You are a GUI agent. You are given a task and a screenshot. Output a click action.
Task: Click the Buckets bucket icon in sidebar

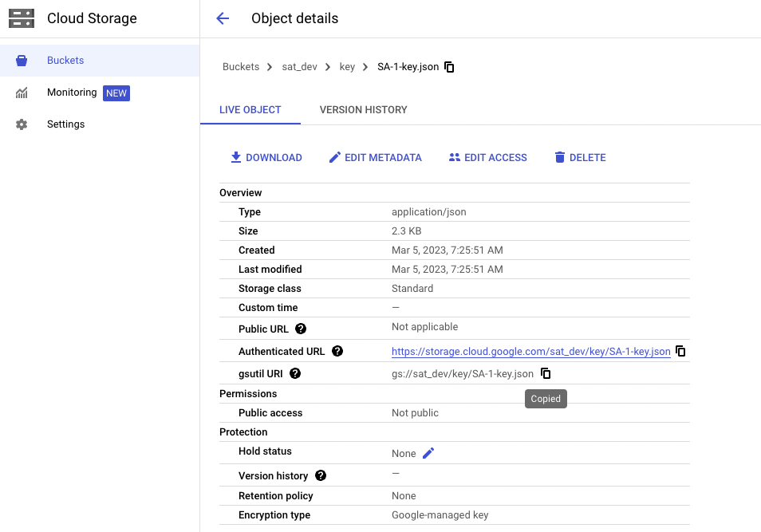[22, 61]
